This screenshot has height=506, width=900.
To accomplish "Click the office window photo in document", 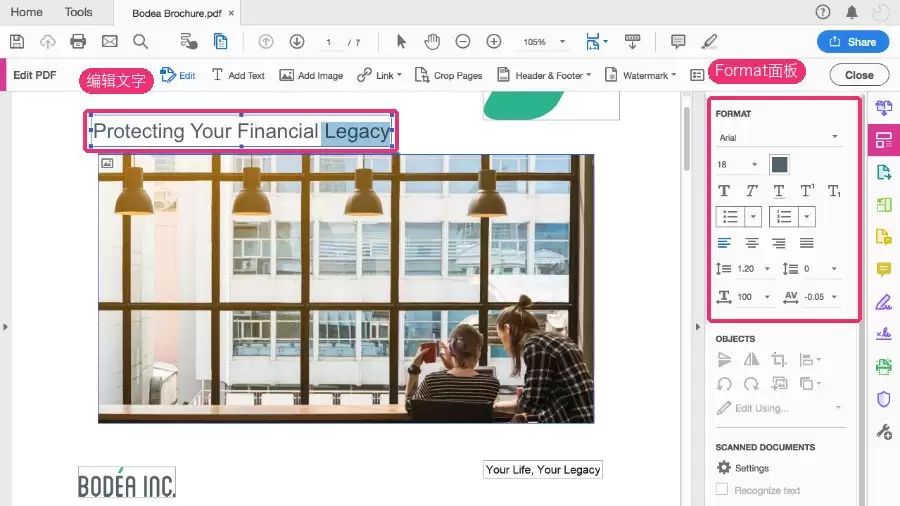I will pyautogui.click(x=346, y=289).
